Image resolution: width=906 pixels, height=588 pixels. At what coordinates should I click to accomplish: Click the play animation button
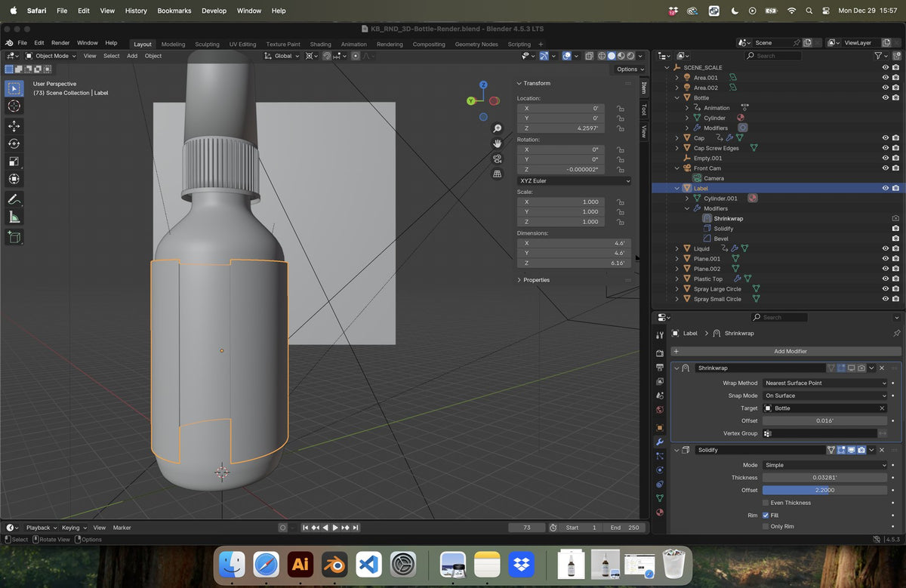(x=335, y=528)
